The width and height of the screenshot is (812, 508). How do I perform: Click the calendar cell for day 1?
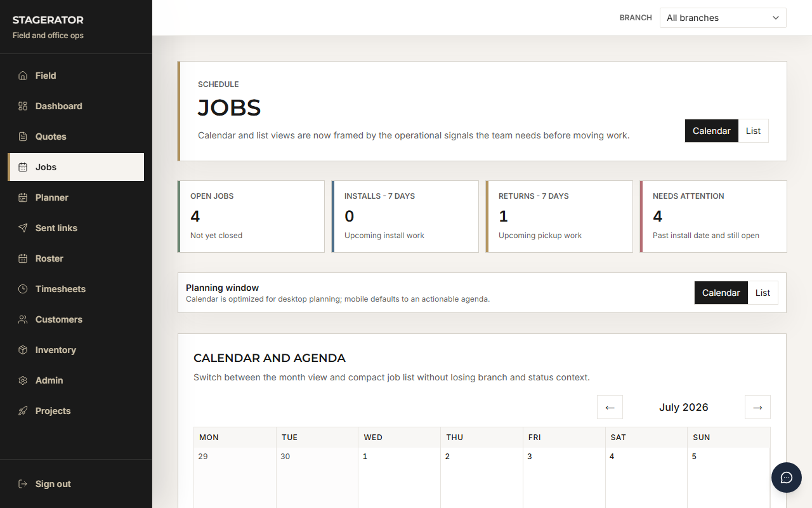[400, 478]
